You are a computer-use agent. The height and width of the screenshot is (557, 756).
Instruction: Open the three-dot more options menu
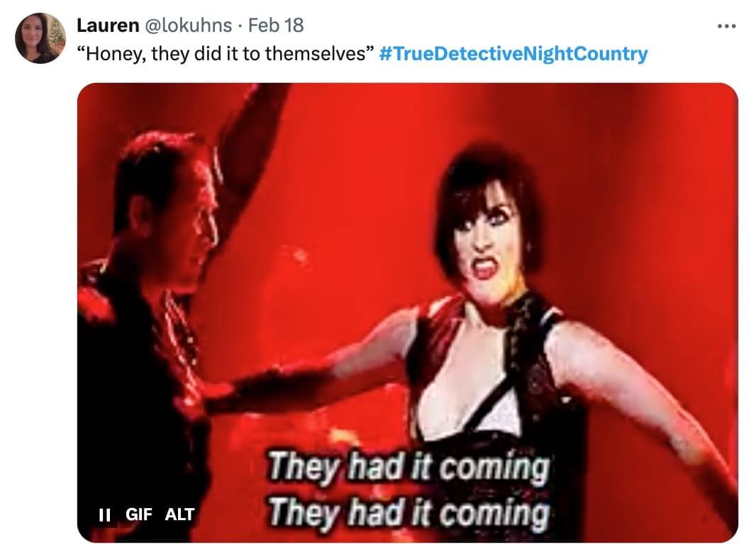(727, 26)
